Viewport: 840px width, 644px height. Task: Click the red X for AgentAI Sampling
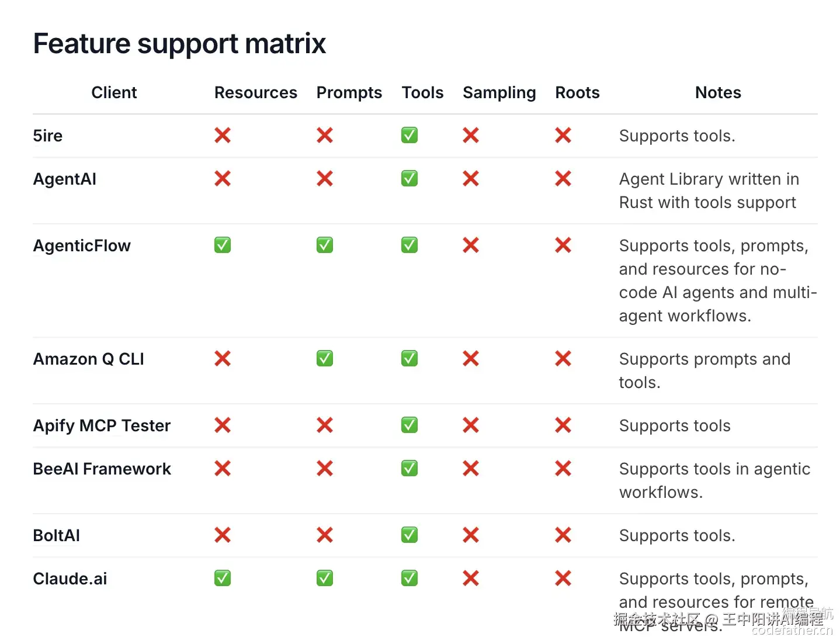tap(471, 179)
